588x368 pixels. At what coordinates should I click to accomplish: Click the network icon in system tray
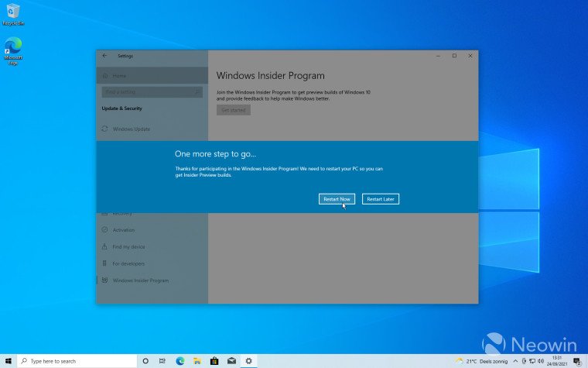point(532,361)
